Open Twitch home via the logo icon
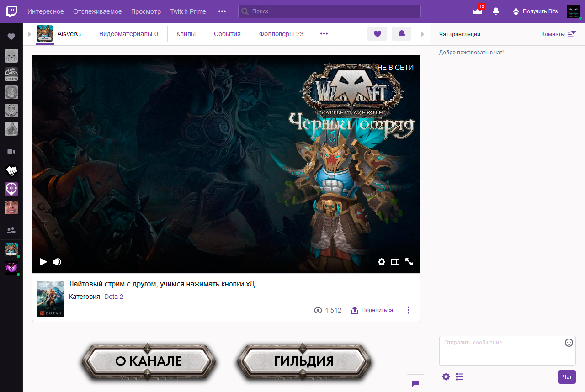This screenshot has height=392, width=585. (11, 11)
